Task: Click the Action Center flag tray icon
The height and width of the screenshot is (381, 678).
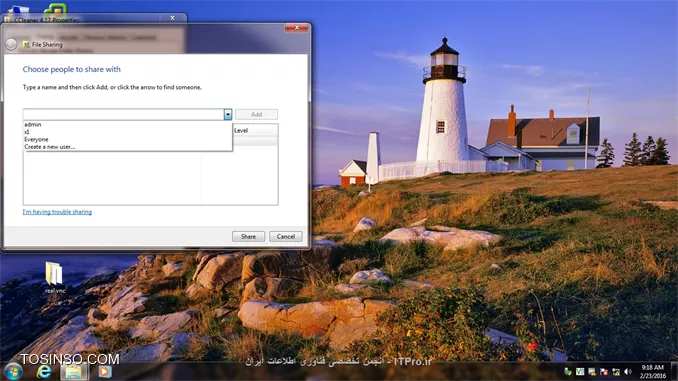Action: coord(604,371)
